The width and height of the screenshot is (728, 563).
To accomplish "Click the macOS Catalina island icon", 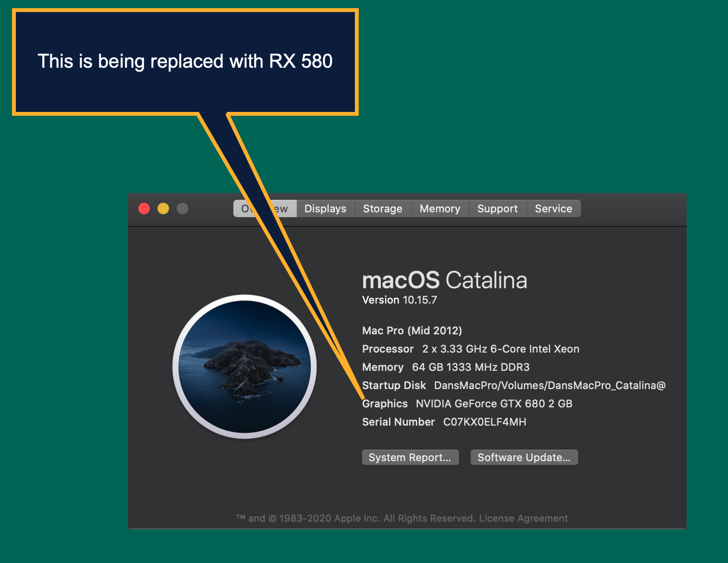I will (244, 367).
